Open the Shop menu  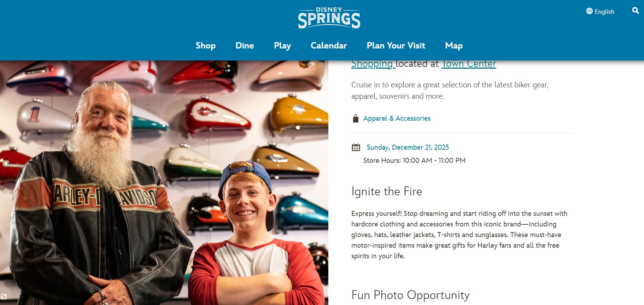[206, 46]
